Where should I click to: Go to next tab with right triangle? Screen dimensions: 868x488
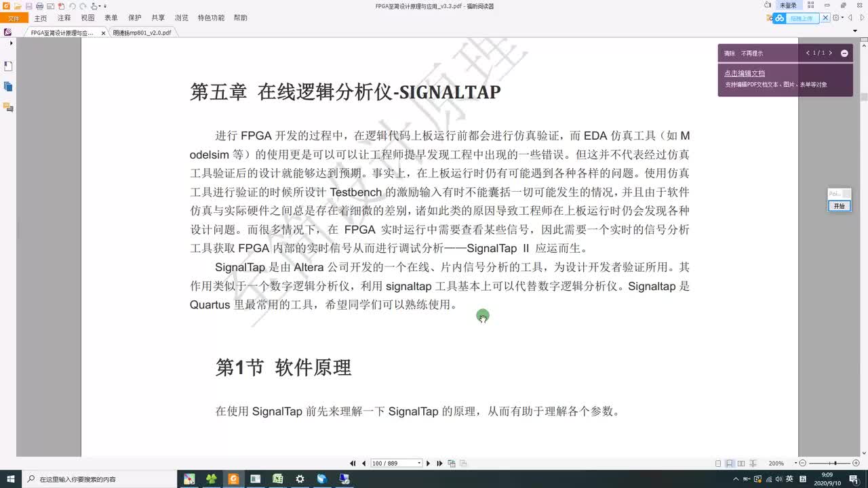click(x=862, y=18)
